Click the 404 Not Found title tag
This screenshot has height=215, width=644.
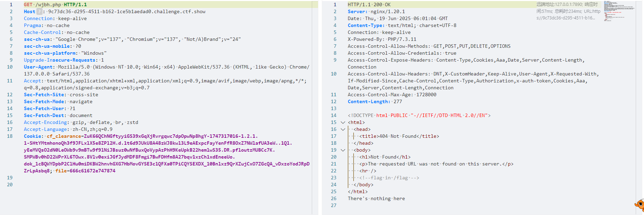click(399, 136)
